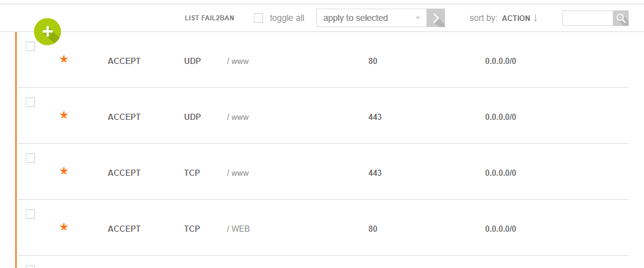This screenshot has height=268, width=644.
Task: Click the toggle all label text
Action: (287, 18)
